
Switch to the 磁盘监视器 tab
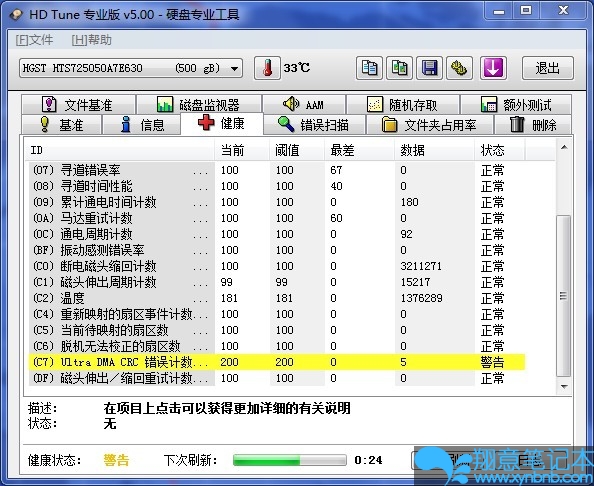(x=199, y=105)
